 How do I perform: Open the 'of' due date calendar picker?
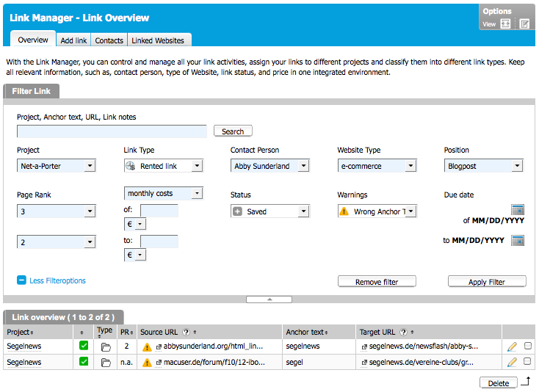(518, 211)
